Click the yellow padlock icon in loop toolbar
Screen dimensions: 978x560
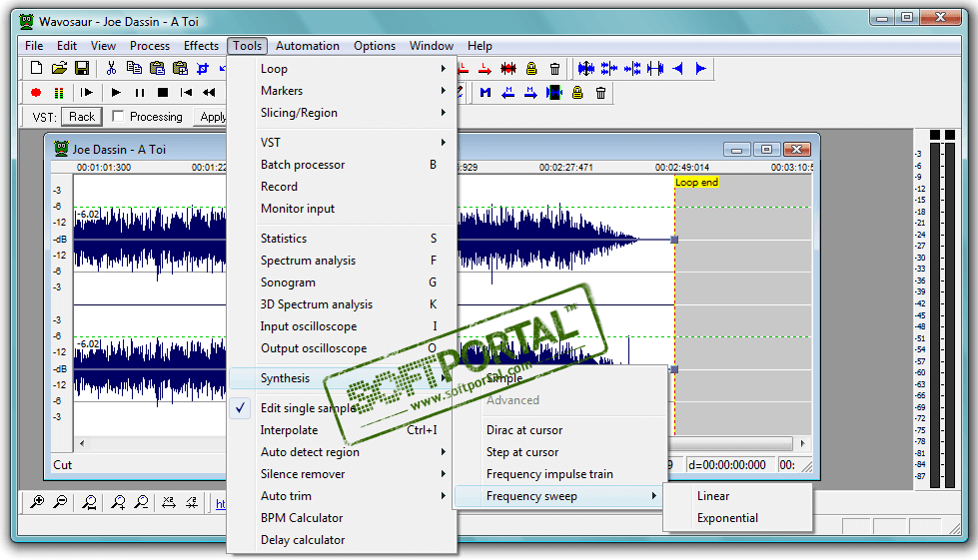click(x=531, y=69)
